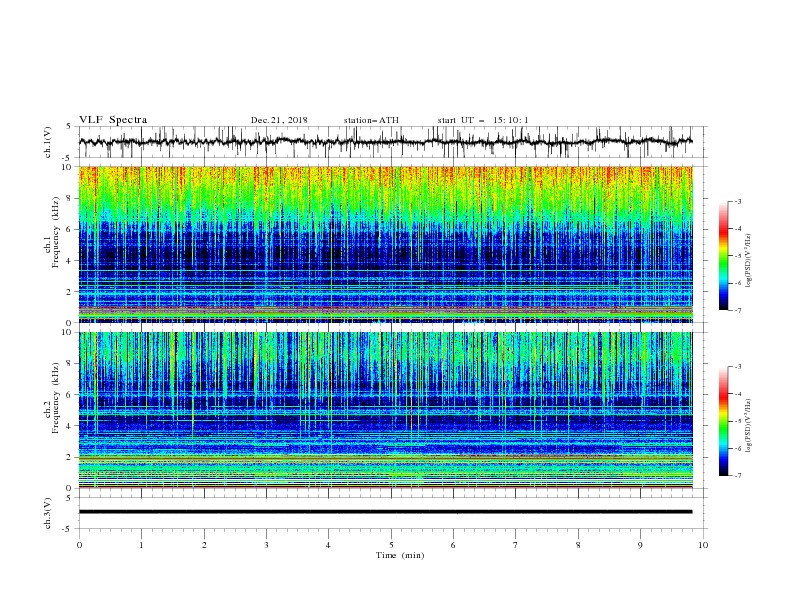Click inside the ch.1 spectrogram panel
The image size is (792, 612).
click(385, 244)
